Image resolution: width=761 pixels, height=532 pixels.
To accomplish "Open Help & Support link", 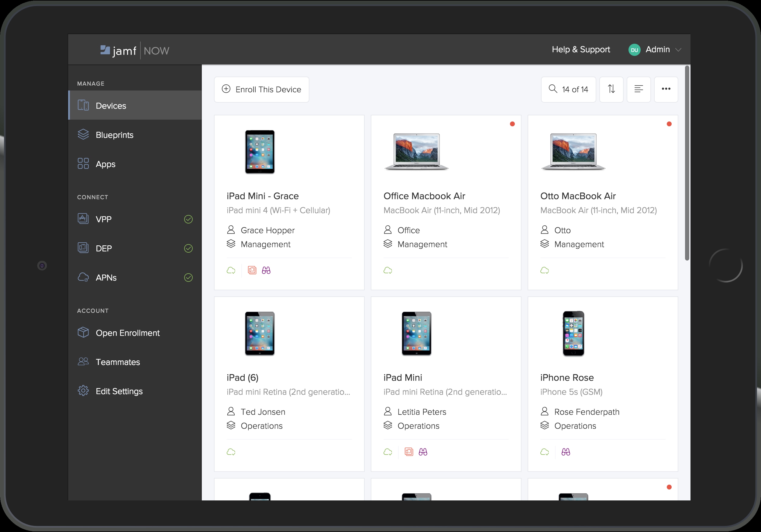I will [581, 49].
